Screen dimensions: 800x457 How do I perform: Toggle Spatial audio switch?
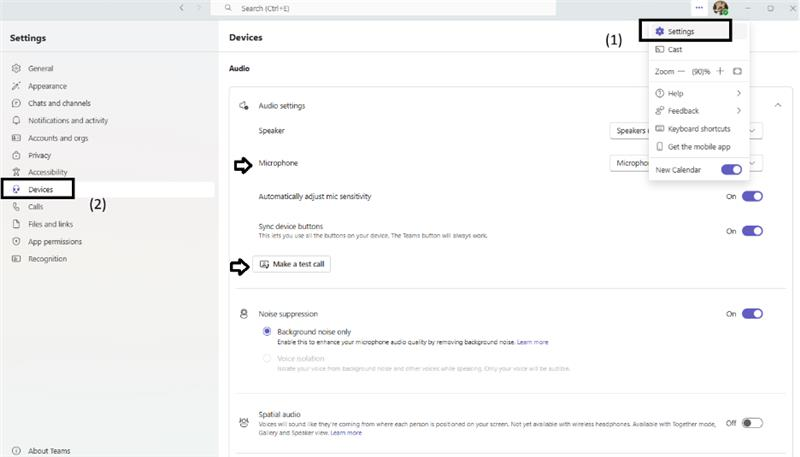point(752,423)
